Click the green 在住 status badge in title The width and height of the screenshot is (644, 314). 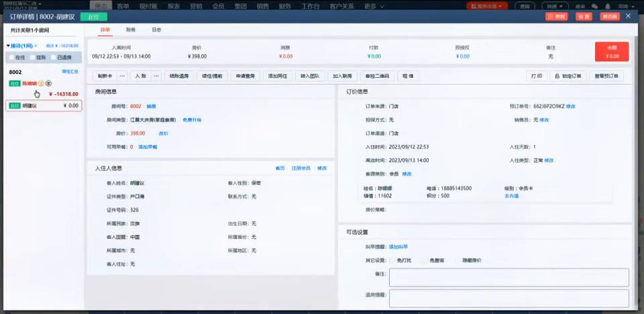(x=94, y=17)
